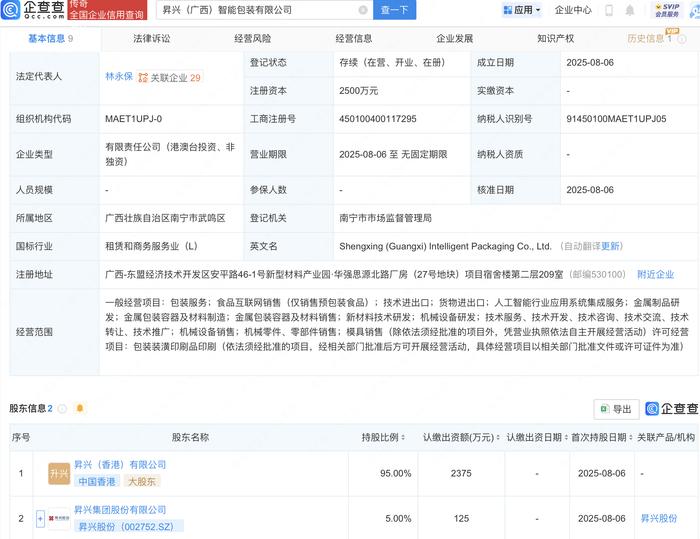Open the 应用 dropdown menu

[522, 10]
